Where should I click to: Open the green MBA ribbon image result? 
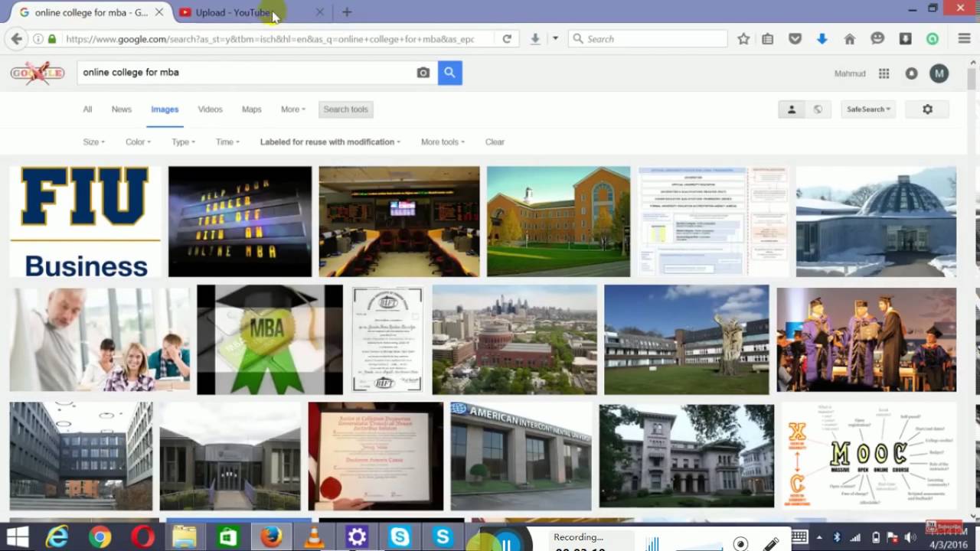point(269,340)
